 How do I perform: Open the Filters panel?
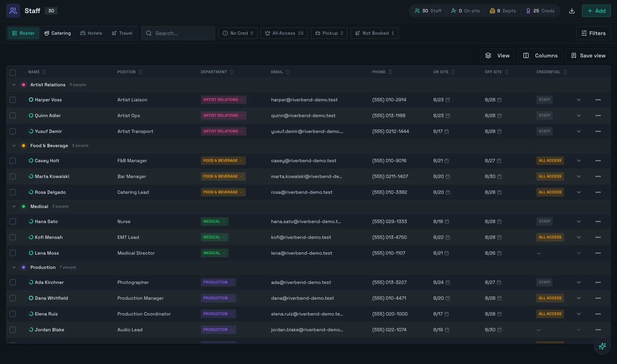point(593,33)
